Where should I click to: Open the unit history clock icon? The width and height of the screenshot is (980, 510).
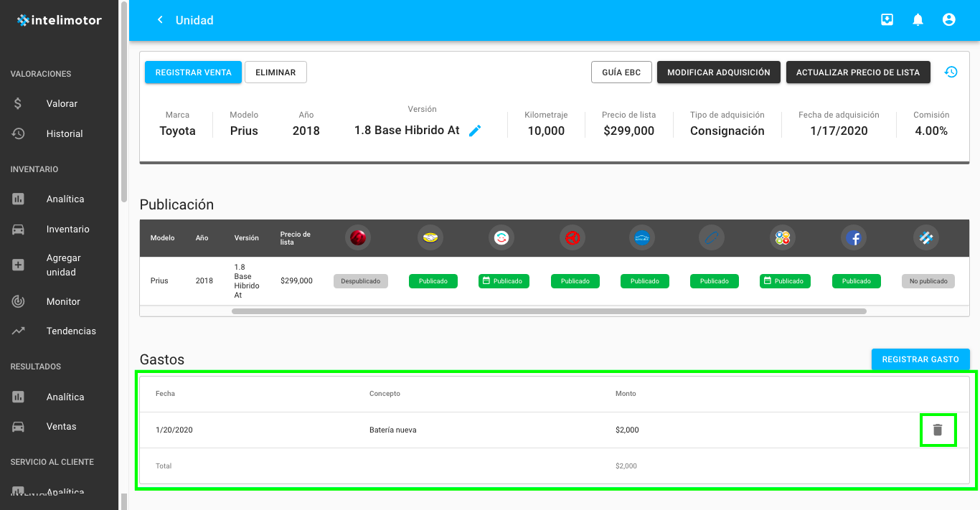coord(951,72)
